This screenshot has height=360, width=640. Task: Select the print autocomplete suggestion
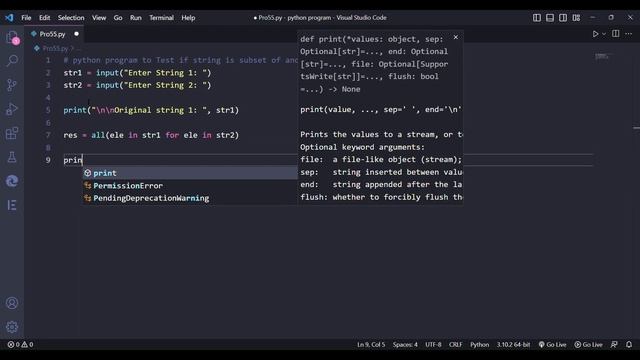(190, 173)
